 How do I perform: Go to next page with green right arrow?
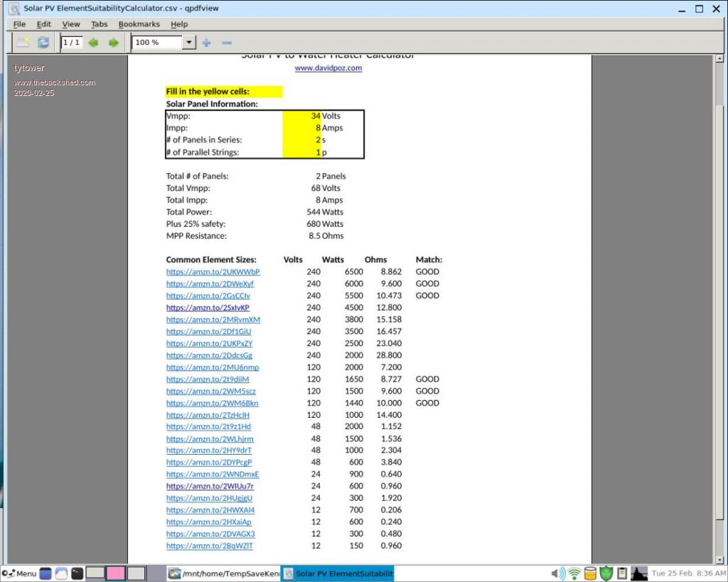pos(113,43)
